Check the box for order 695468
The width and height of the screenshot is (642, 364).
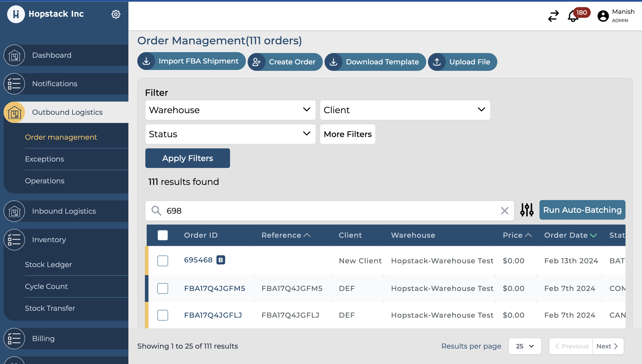point(163,261)
